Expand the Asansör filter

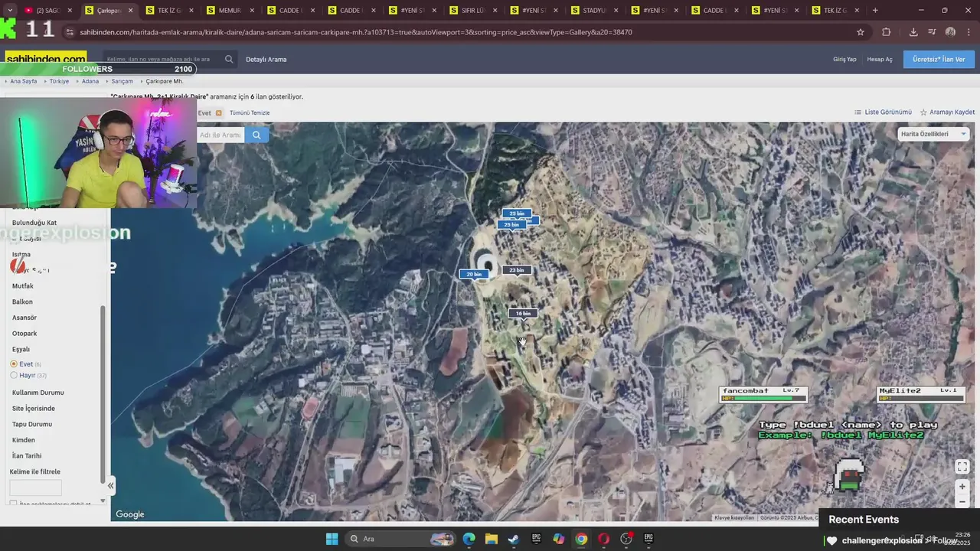tap(24, 318)
